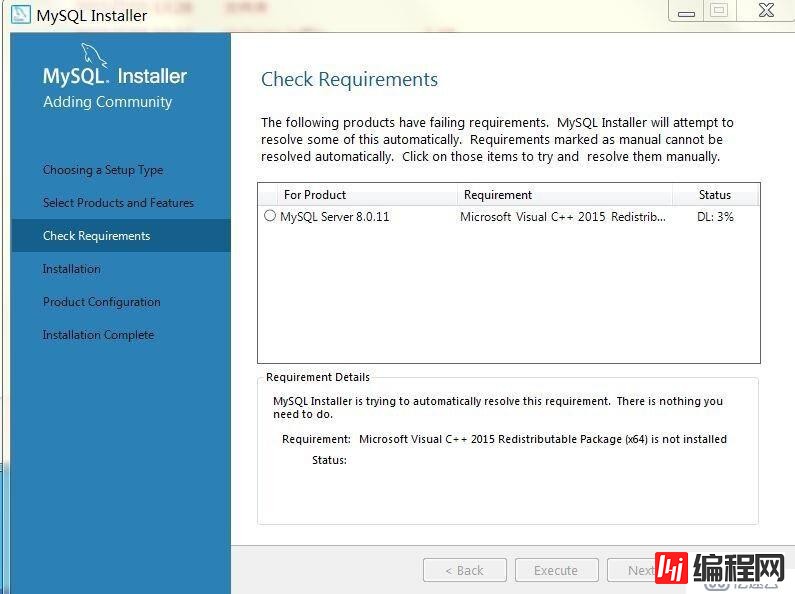Click the Next button
The height and width of the screenshot is (594, 795).
[x=640, y=570]
